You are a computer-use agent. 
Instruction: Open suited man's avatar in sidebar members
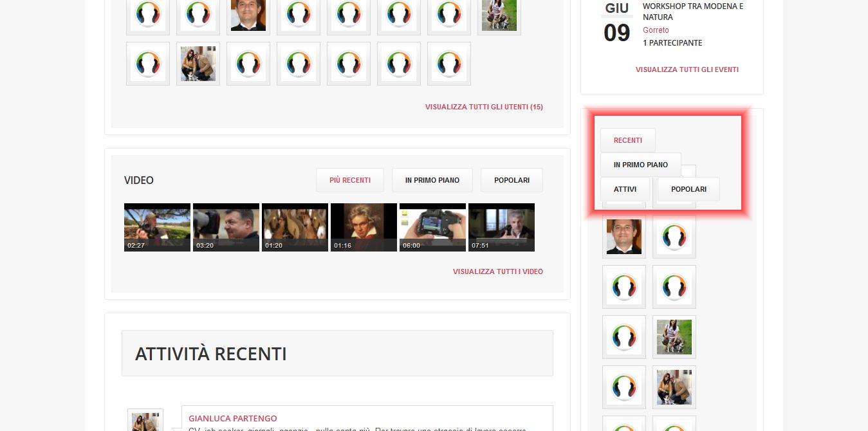point(624,237)
